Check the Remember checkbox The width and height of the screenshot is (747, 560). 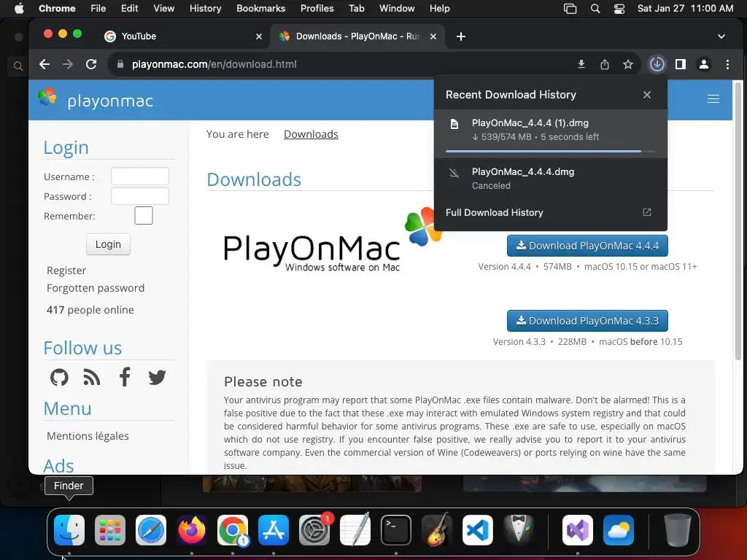tap(144, 216)
